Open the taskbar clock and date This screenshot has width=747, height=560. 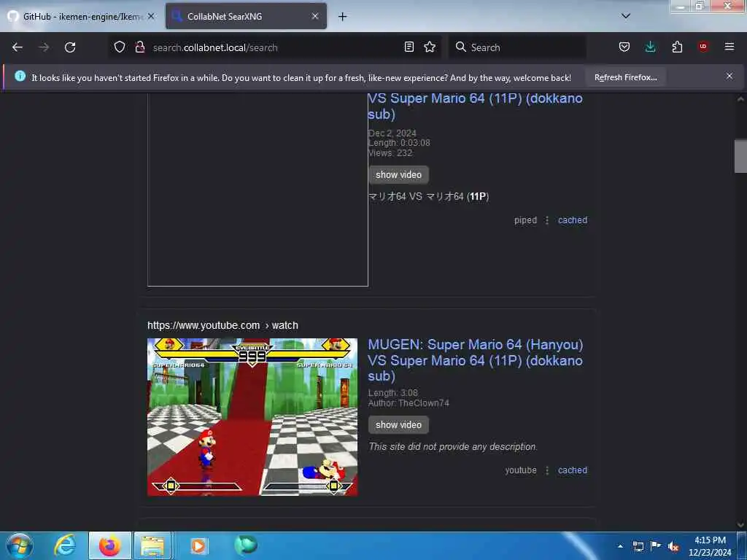click(x=710, y=546)
